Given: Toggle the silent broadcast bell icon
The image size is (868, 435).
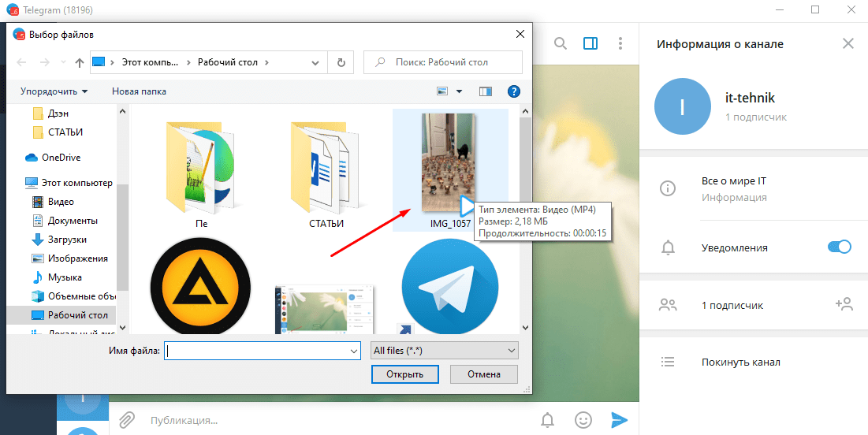Looking at the screenshot, I should 547,421.
